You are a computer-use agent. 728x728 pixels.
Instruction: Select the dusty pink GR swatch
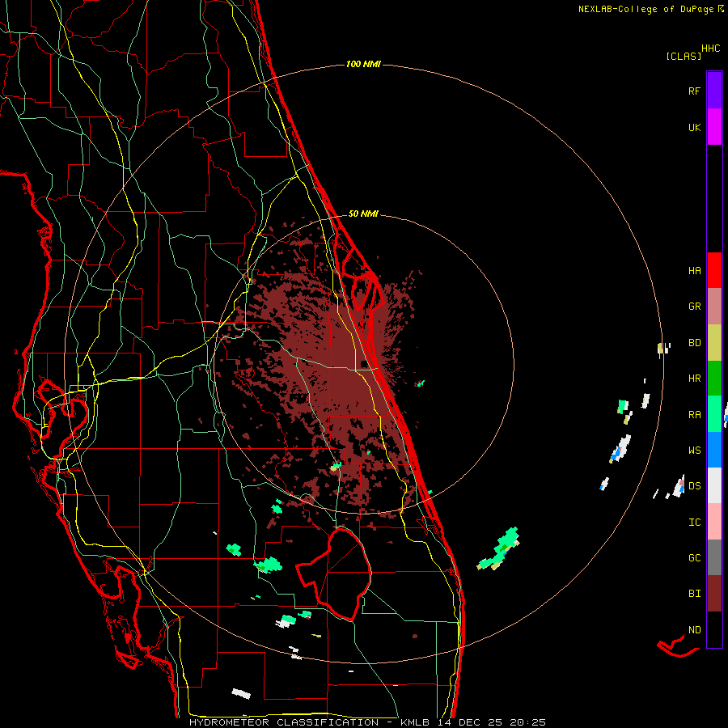(x=714, y=307)
